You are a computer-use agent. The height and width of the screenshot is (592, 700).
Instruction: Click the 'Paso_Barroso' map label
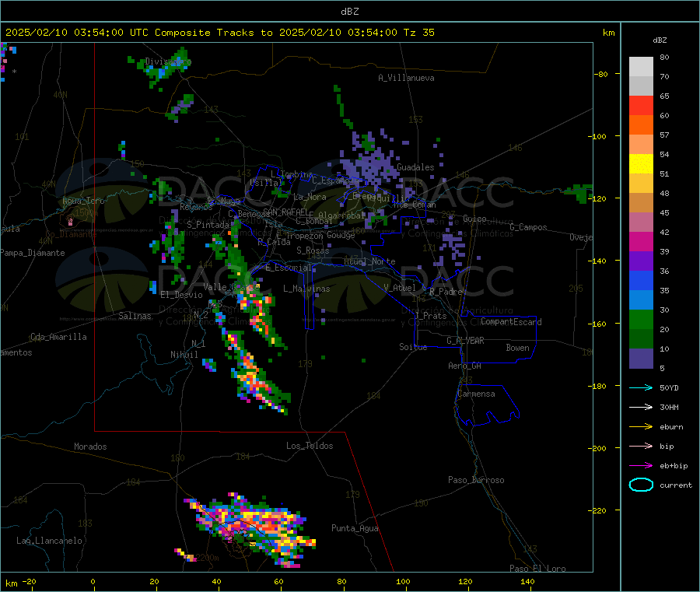(476, 480)
